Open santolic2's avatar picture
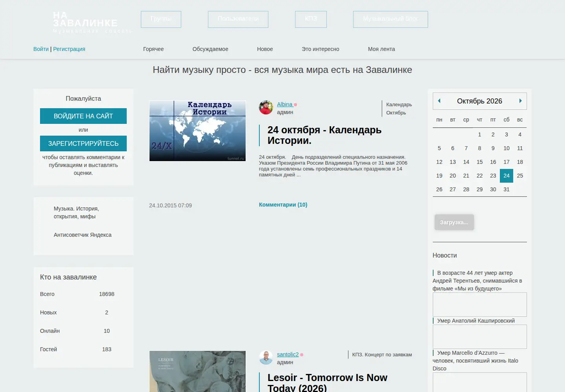Image resolution: width=565 pixels, height=392 pixels. point(266,358)
